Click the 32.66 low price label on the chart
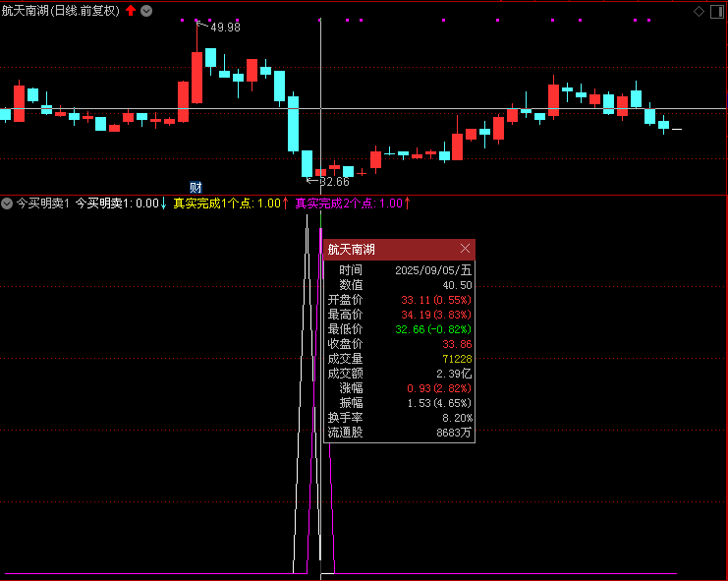 pyautogui.click(x=334, y=182)
